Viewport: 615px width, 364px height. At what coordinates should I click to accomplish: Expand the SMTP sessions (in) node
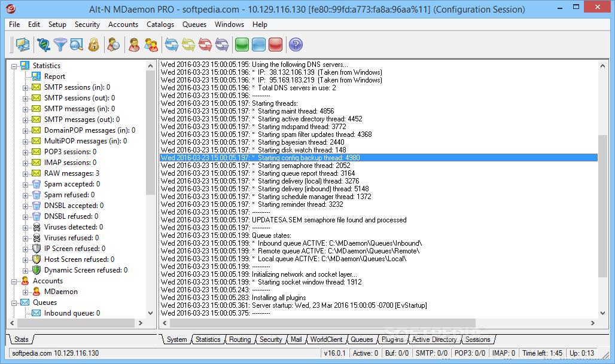point(26,88)
